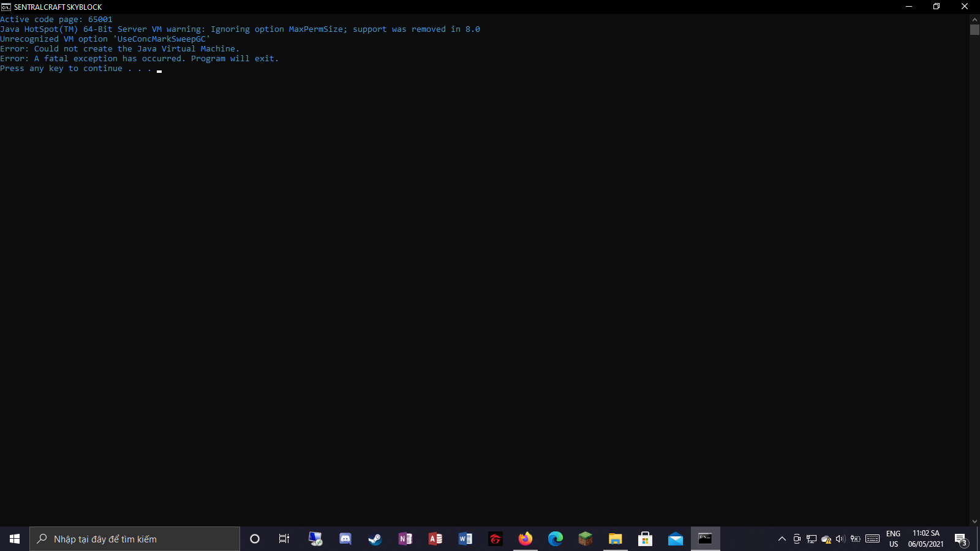Open the volume control tray icon

pos(840,539)
